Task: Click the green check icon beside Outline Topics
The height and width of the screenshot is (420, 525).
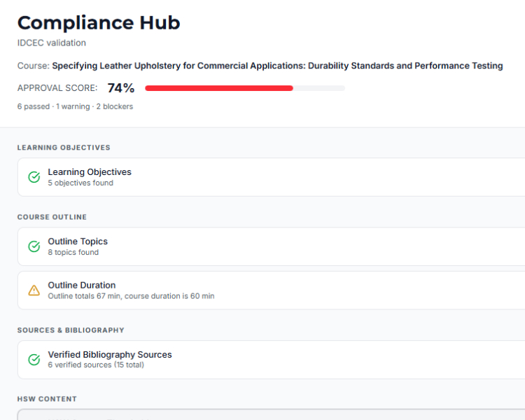Action: pyautogui.click(x=34, y=246)
